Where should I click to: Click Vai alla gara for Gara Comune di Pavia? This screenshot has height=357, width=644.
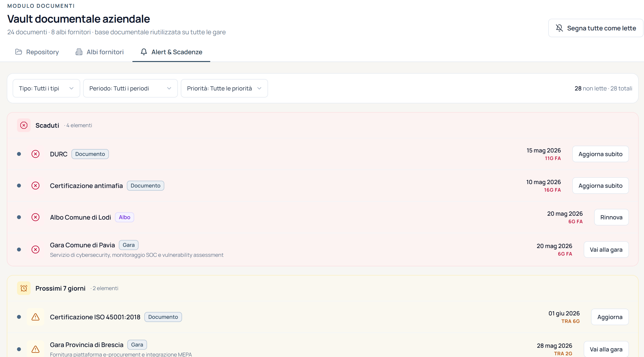click(x=606, y=250)
